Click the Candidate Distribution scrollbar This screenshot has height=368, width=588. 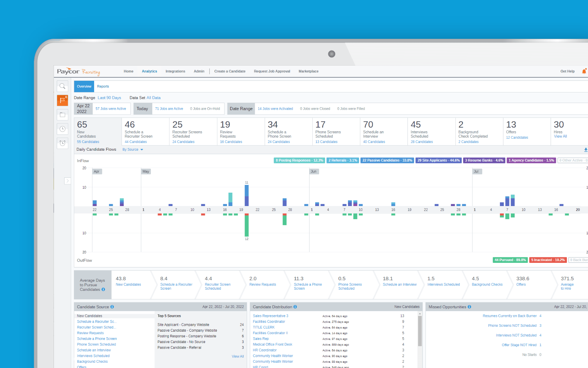point(420,331)
